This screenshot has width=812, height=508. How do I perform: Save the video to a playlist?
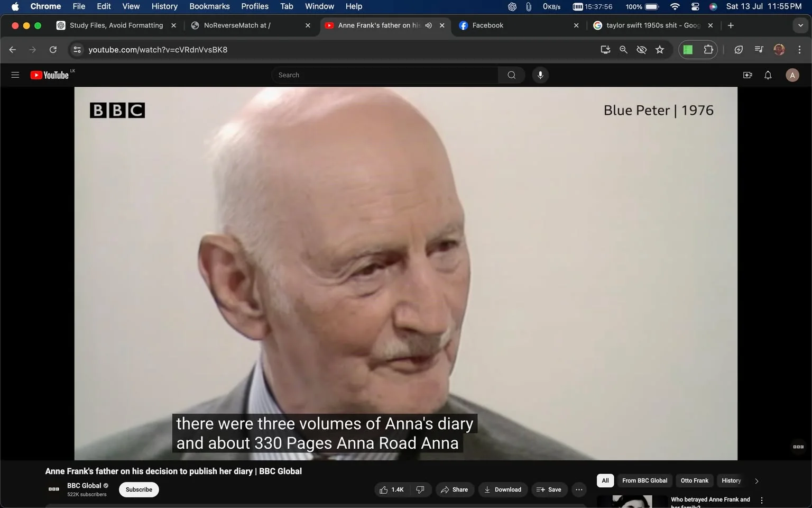coord(549,489)
